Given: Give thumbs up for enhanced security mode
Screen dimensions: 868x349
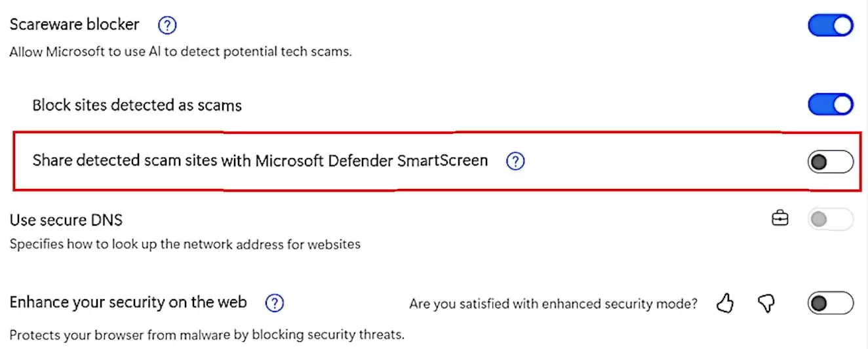Looking at the screenshot, I should pyautogui.click(x=724, y=303).
